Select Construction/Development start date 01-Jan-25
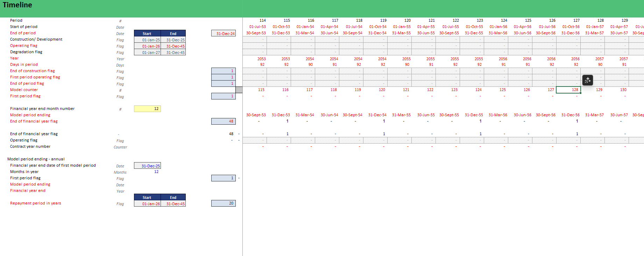 pos(147,40)
